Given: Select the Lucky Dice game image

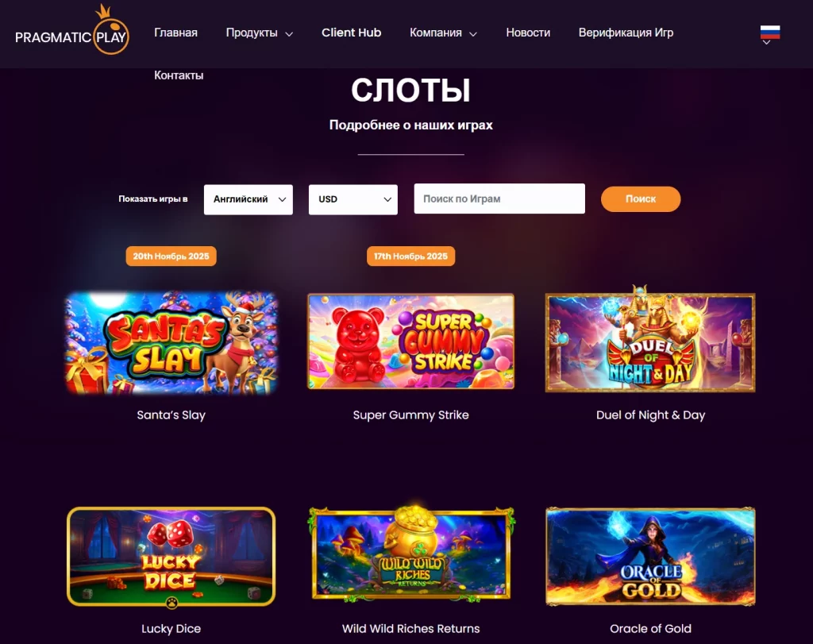Looking at the screenshot, I should [171, 557].
